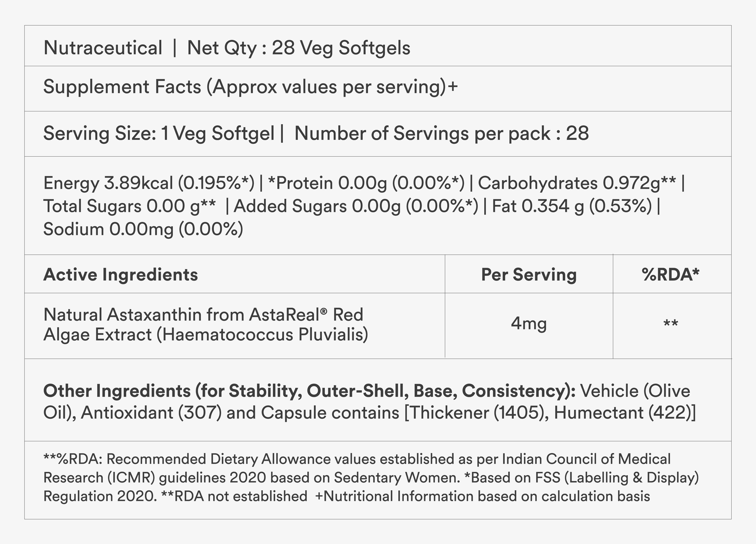
Task: Click the "Nutraceutical" label in top row
Action: pyautogui.click(x=103, y=48)
